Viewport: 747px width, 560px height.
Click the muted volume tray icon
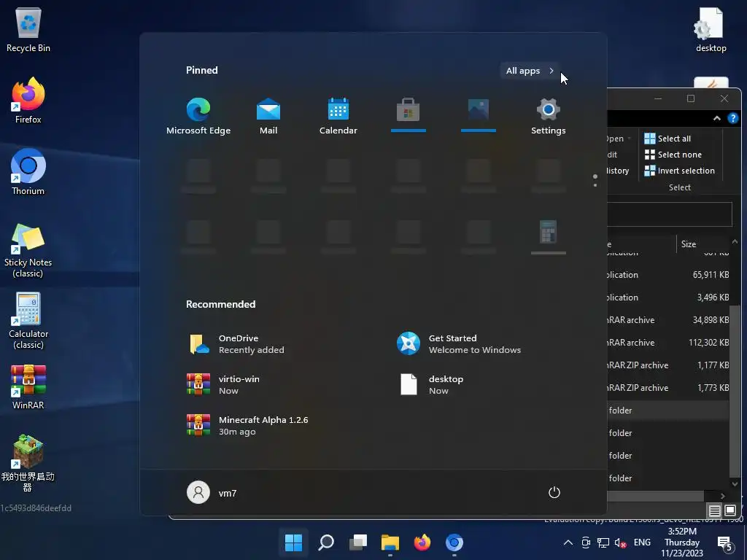click(x=620, y=542)
